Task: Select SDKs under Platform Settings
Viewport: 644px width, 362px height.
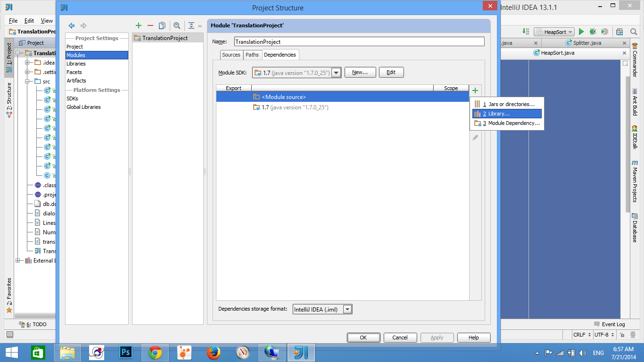Action: coord(97,99)
